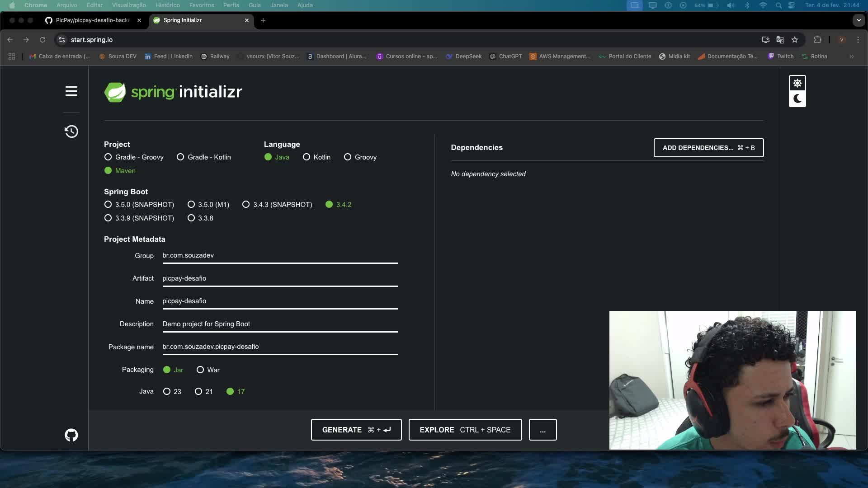
Task: Open the bookmarks apps grid icon
Action: [x=12, y=56]
